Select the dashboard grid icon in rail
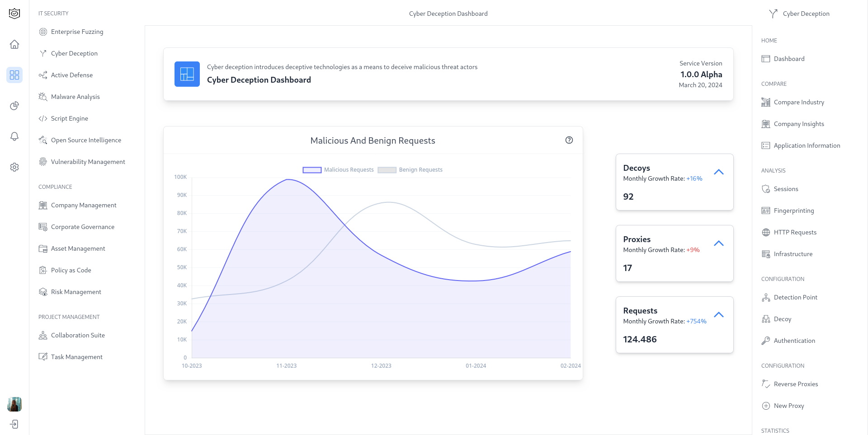The height and width of the screenshot is (435, 868). (x=14, y=75)
